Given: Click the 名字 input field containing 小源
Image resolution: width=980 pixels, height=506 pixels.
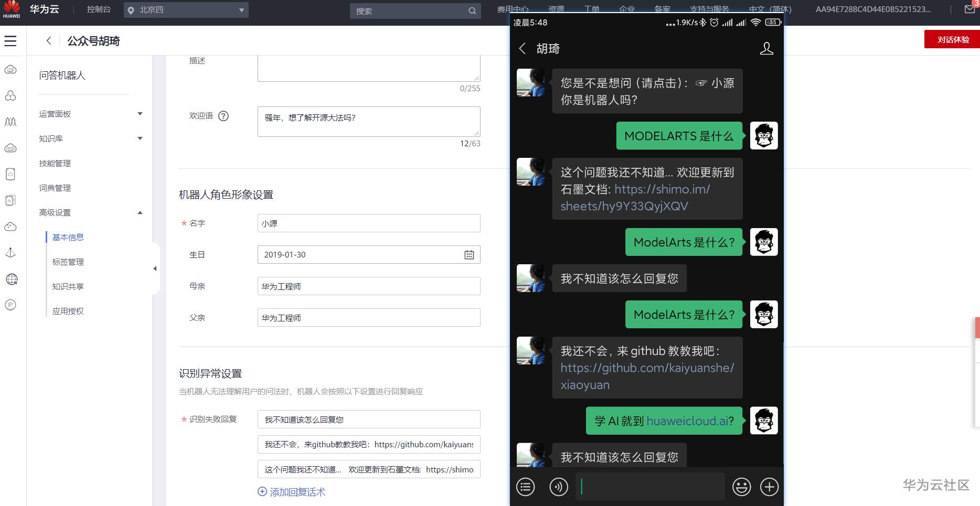Looking at the screenshot, I should (368, 223).
